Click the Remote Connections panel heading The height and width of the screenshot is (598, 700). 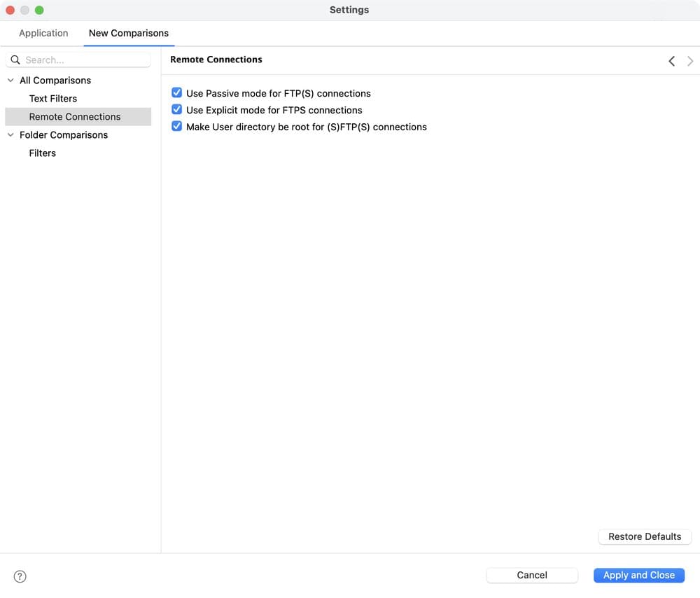216,60
